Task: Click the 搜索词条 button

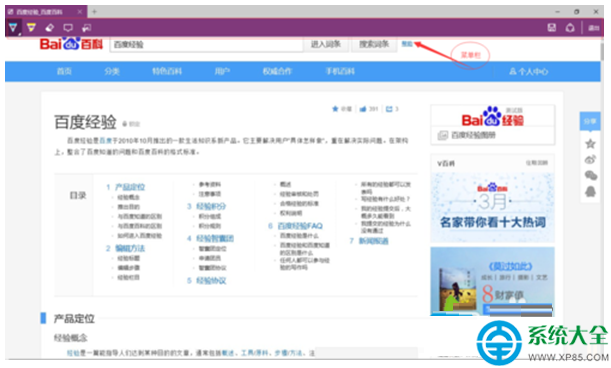Action: pyautogui.click(x=374, y=44)
